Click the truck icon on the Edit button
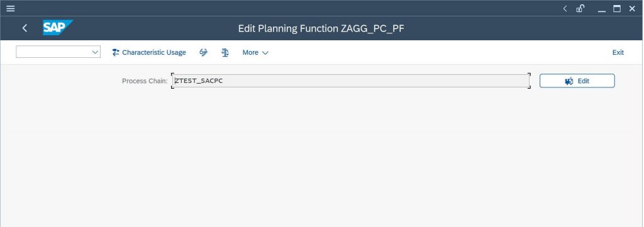Image resolution: width=644 pixels, height=227 pixels. [x=569, y=81]
